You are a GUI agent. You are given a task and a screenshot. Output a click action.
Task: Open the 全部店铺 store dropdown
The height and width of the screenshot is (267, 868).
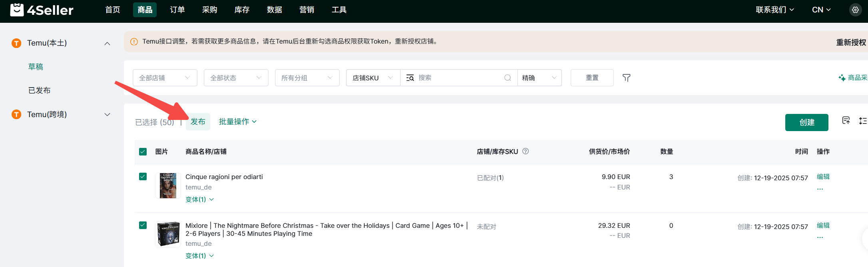coord(165,78)
